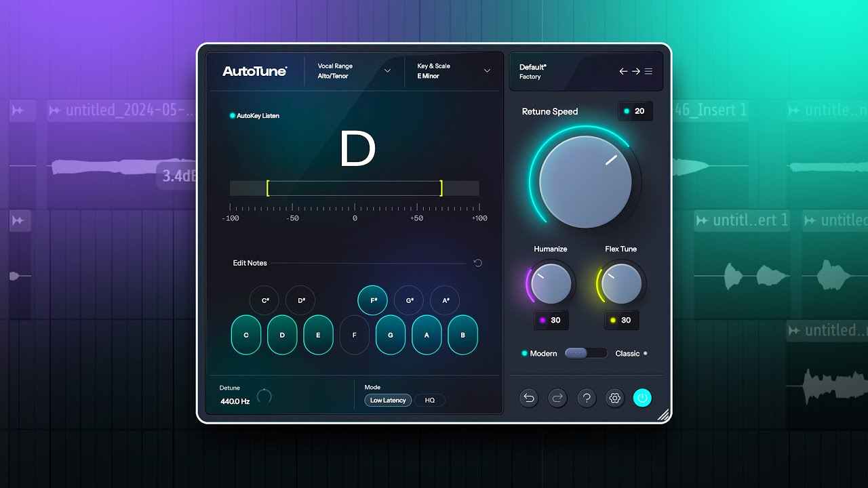Disable the C note key

[246, 335]
